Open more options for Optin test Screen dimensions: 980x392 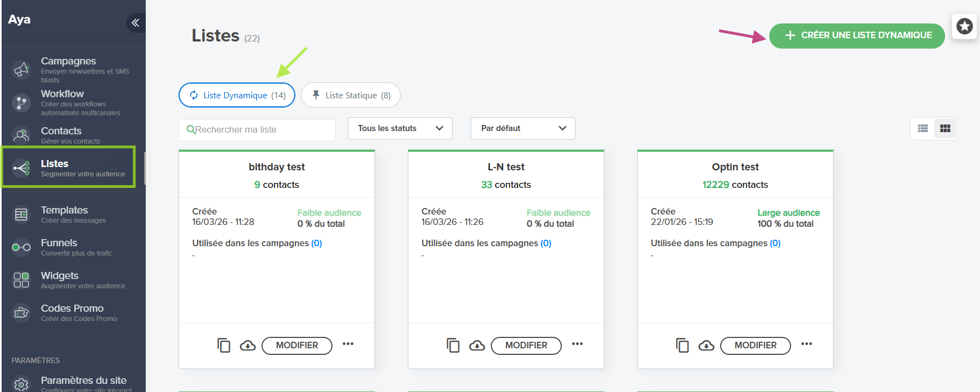click(x=806, y=344)
